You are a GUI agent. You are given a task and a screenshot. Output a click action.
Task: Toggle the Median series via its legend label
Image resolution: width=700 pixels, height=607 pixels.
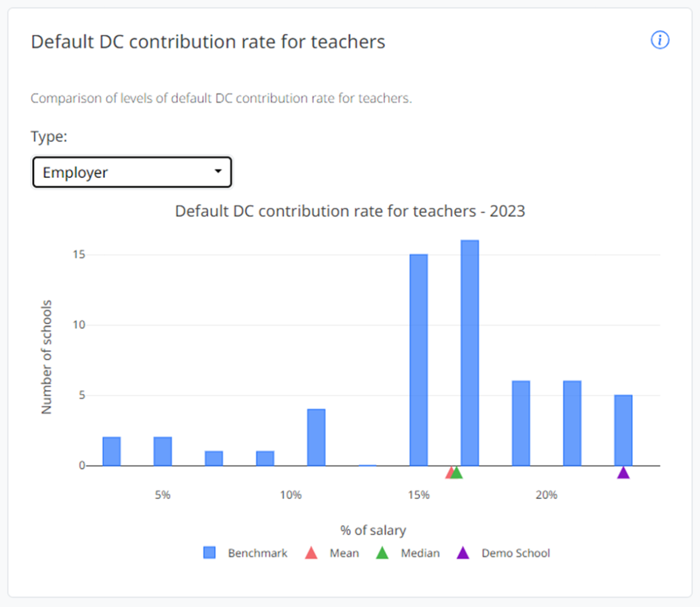(420, 554)
